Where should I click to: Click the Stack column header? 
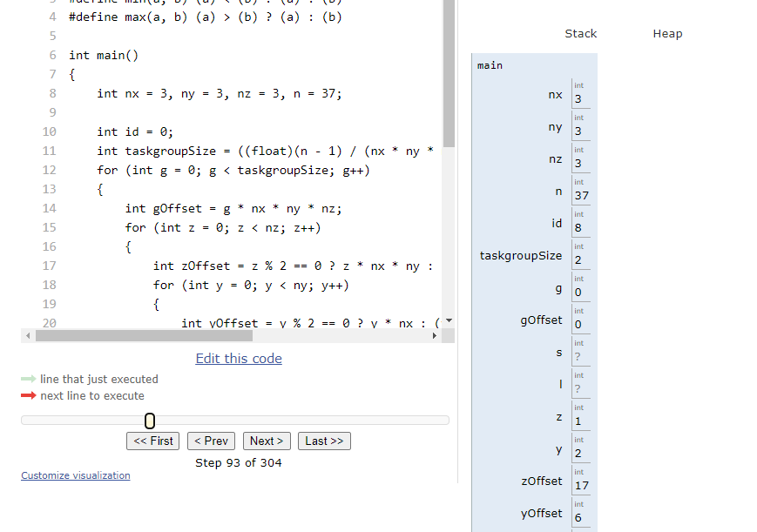click(580, 34)
